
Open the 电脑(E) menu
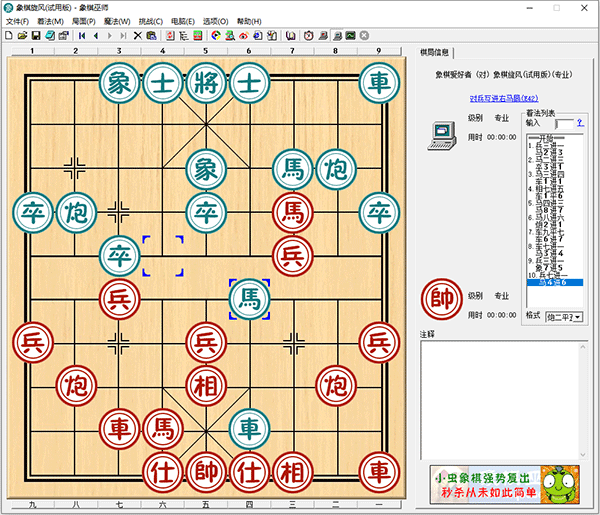[183, 21]
